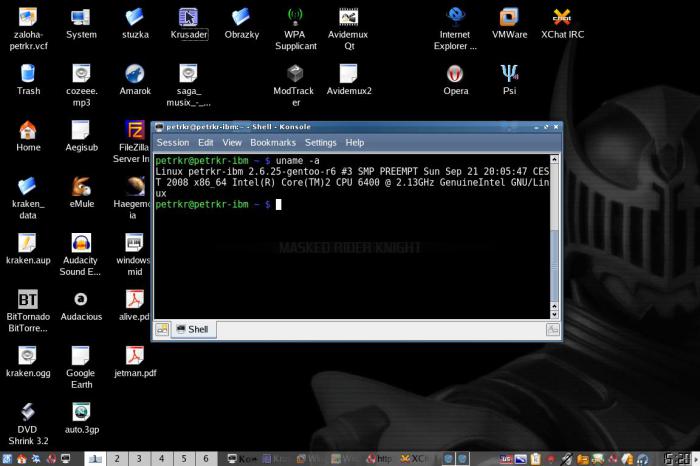
Task: Switch to virtual desktop 5 in pager
Action: 184,458
